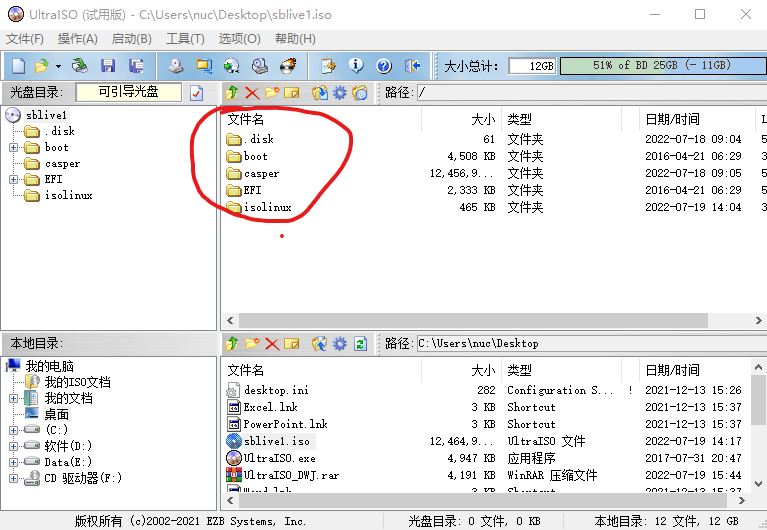Screen dimensions: 767x530
Task: Expand the 软件(D:) drive node
Action: pyautogui.click(x=13, y=446)
